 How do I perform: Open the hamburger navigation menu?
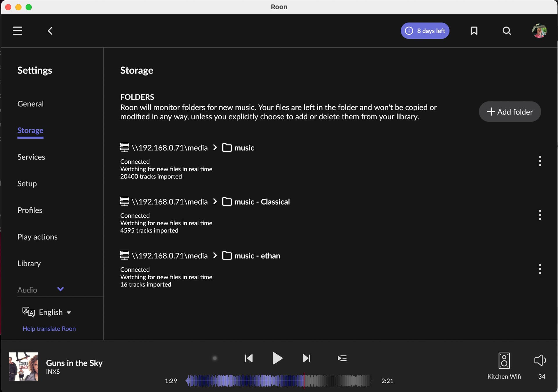[x=17, y=31]
